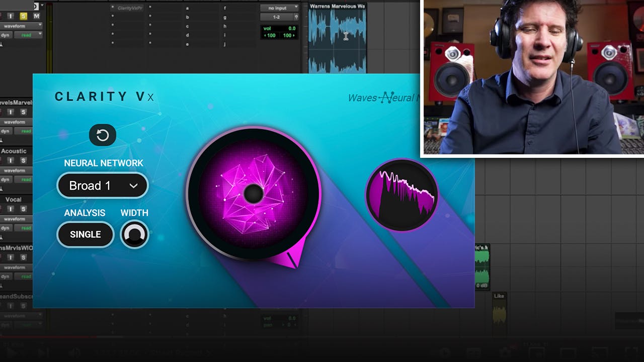
Task: Open the ClarityVxPr insert slot
Action: (x=128, y=8)
